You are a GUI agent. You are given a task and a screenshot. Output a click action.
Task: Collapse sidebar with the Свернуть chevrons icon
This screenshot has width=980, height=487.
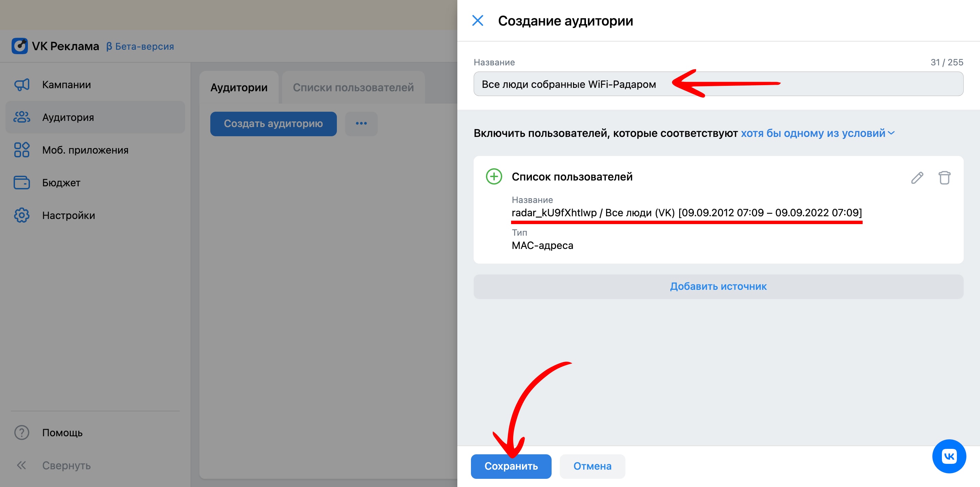[21, 465]
